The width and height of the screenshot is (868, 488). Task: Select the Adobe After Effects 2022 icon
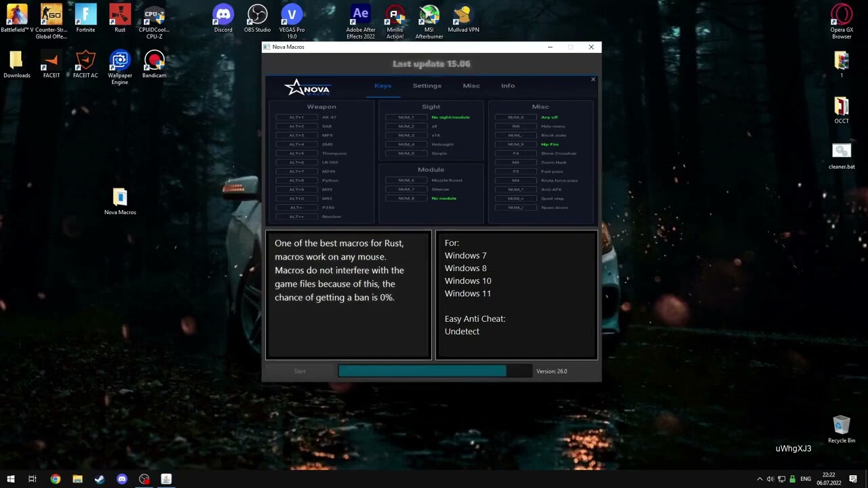[x=361, y=22]
